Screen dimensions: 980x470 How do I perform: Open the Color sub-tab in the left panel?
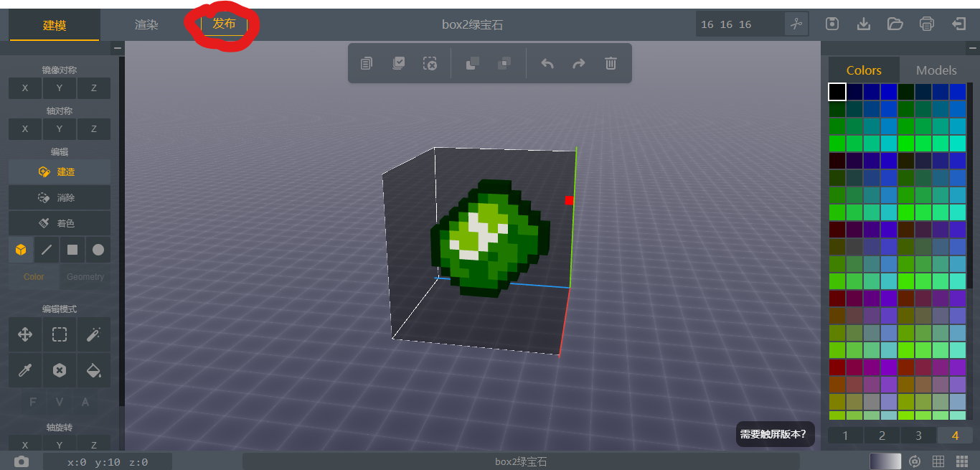click(x=34, y=277)
